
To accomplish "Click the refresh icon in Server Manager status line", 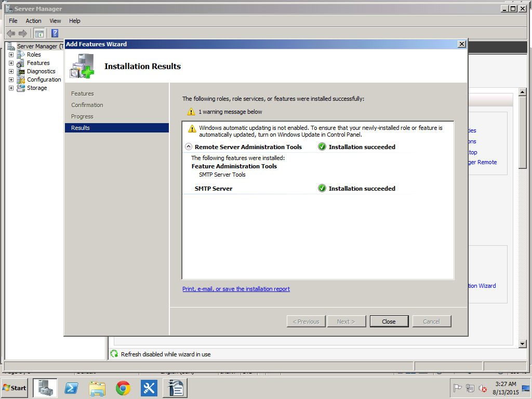I will point(114,354).
